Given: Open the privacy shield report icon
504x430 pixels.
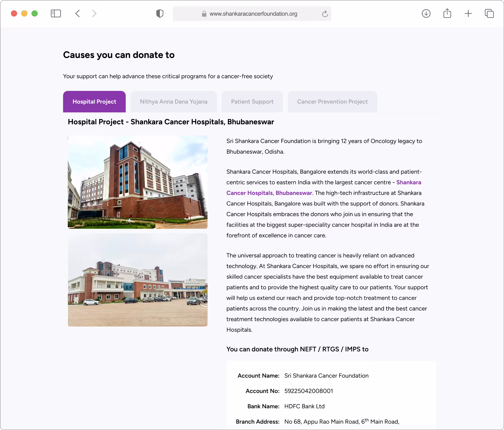Looking at the screenshot, I should pos(160,14).
